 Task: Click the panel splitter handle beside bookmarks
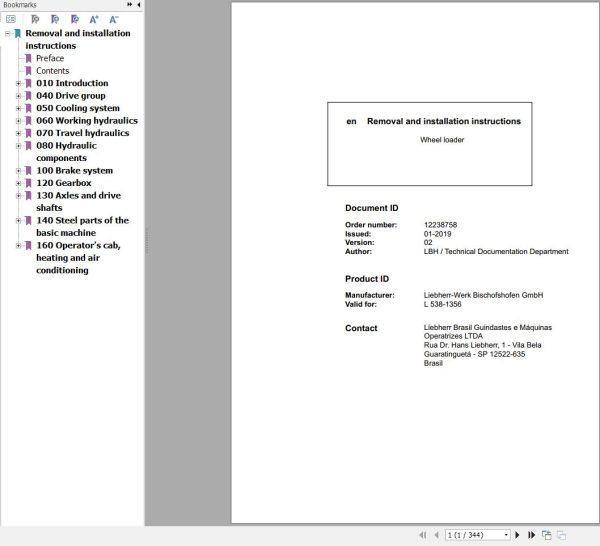coord(147,241)
